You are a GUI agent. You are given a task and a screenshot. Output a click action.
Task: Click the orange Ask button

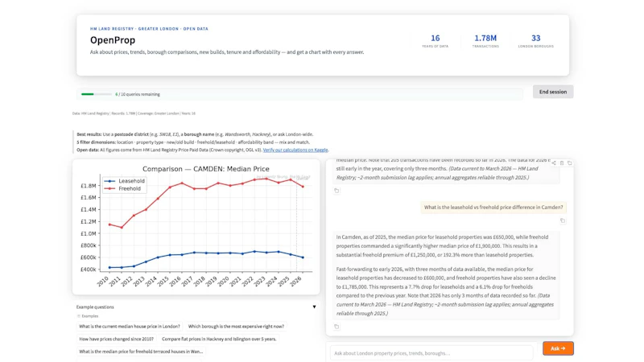558,348
